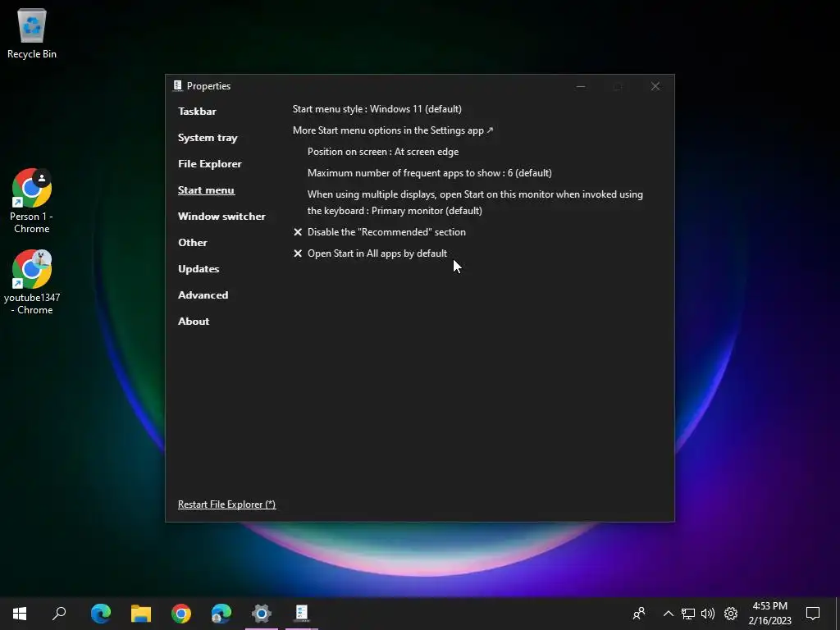Open the Other settings section
840x630 pixels.
pos(192,243)
